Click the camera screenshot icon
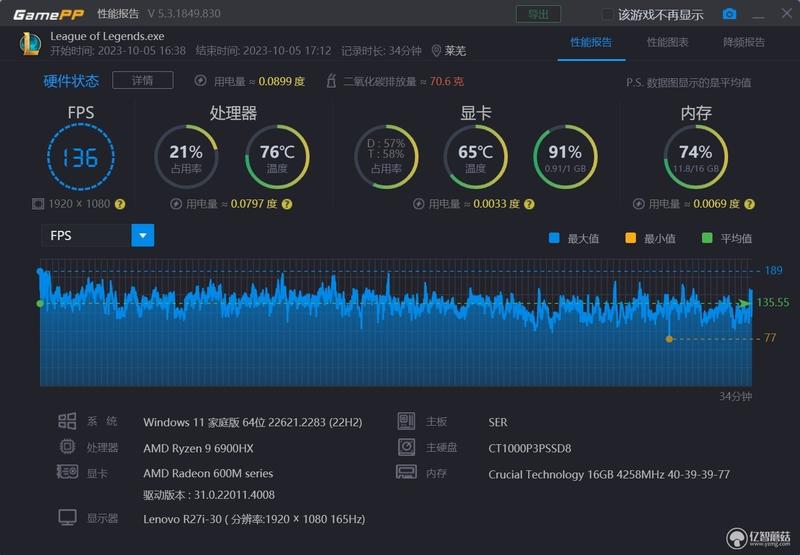Screen dimensions: 800x555 tap(729, 14)
